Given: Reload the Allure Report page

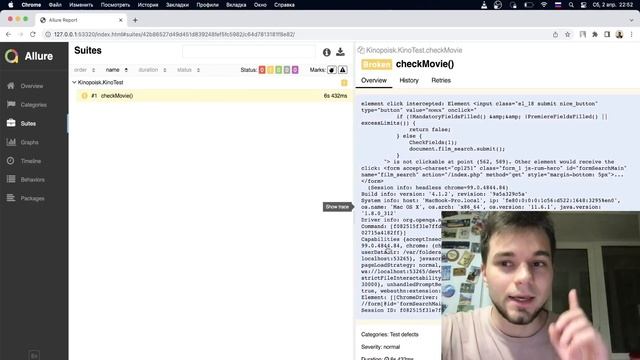Looking at the screenshot, I should tap(33, 35).
